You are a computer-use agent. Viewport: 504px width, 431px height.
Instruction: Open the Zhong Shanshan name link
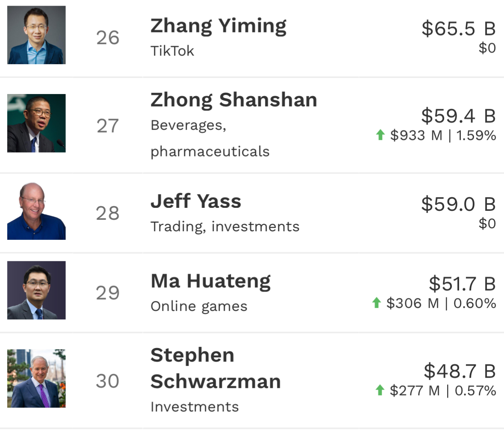click(x=234, y=100)
